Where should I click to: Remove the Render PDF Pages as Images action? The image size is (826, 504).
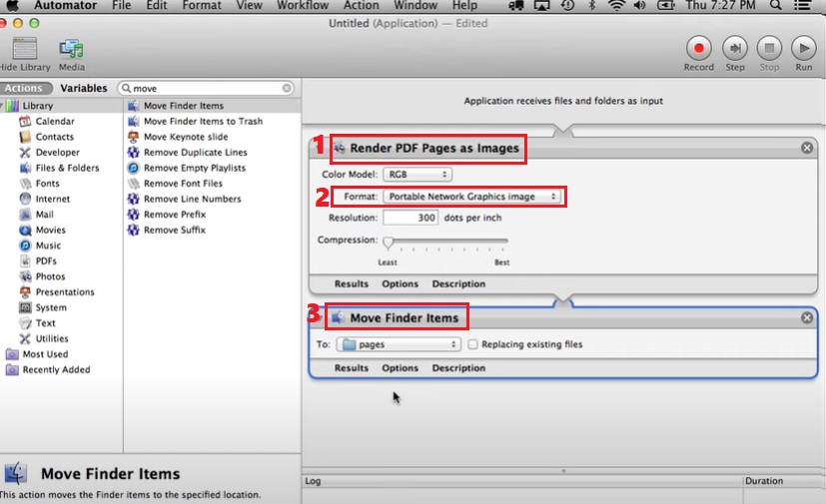tap(806, 148)
